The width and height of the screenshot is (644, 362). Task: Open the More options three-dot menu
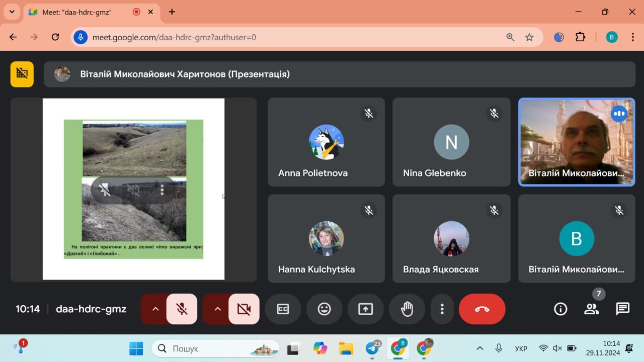pyautogui.click(x=442, y=309)
